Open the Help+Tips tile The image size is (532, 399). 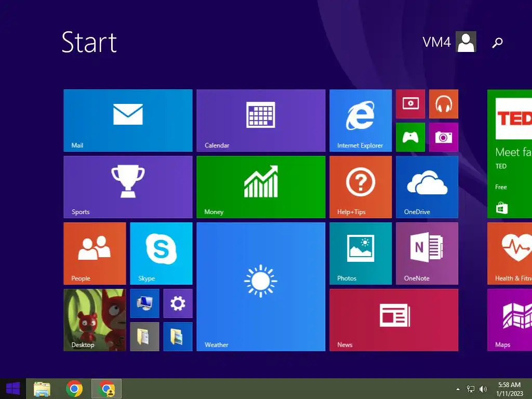[361, 187]
